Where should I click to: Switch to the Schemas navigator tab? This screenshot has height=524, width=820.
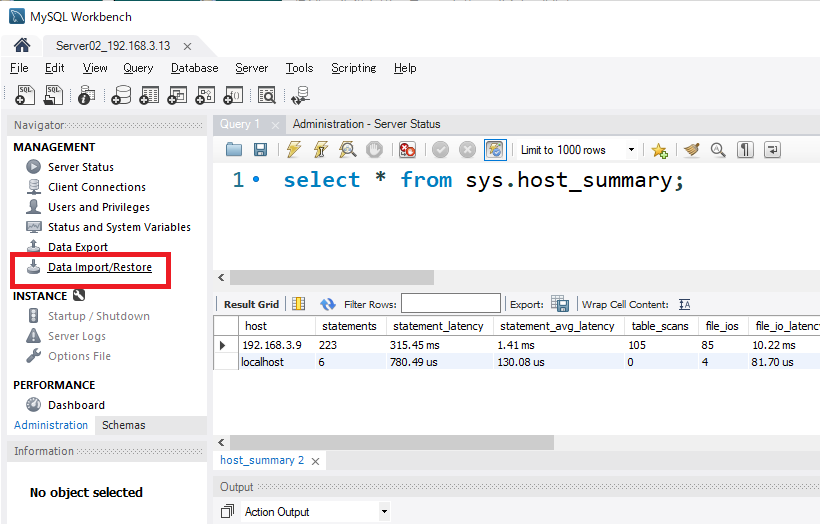point(123,425)
